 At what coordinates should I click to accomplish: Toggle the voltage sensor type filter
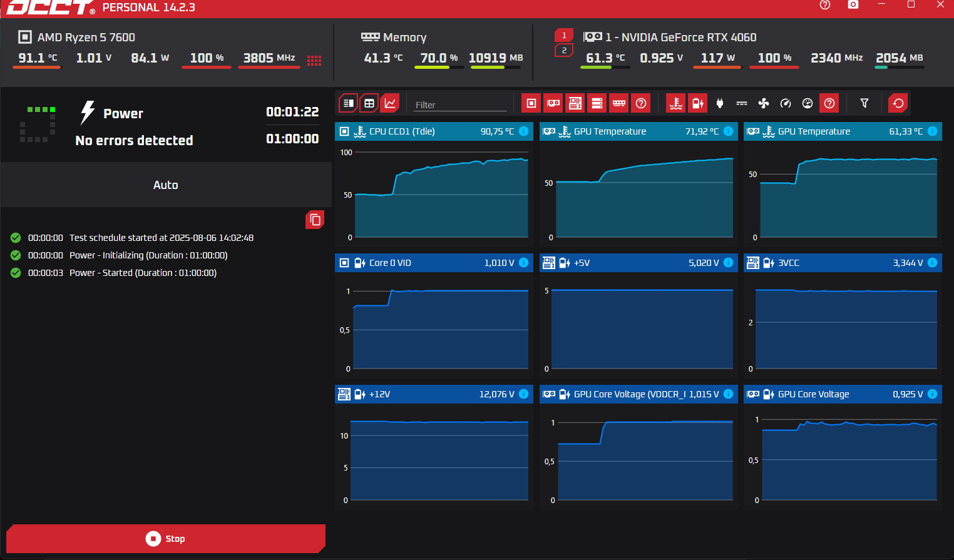point(697,103)
